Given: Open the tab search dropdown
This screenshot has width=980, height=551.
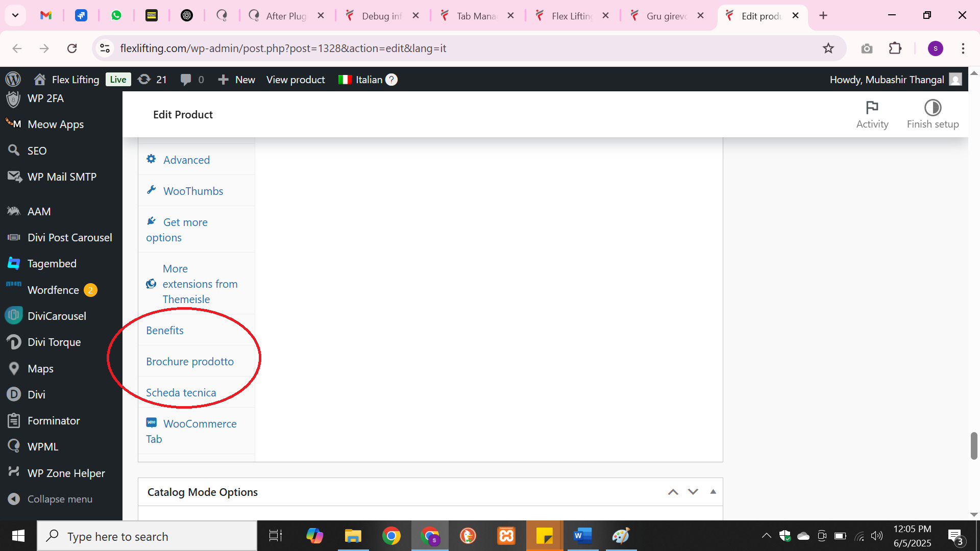Looking at the screenshot, I should tap(15, 15).
